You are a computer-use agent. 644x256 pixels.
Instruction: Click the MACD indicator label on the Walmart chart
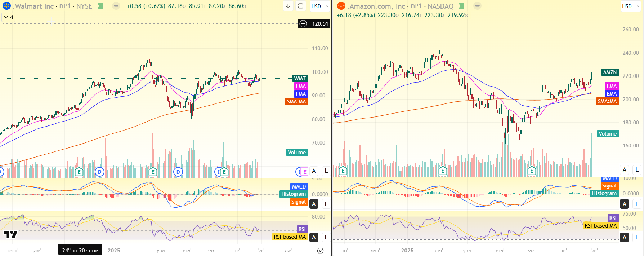(299, 186)
